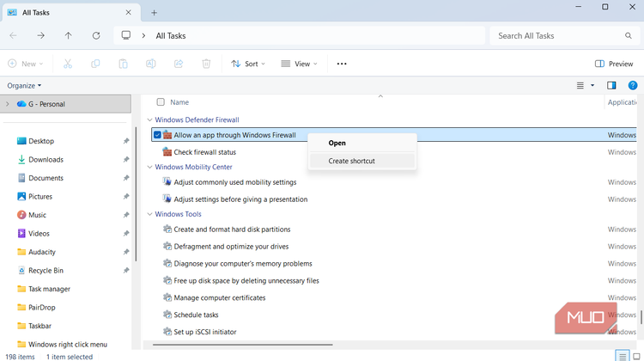This screenshot has width=644, height=361.
Task: Select Free up disk space by deleting unnecessary files
Action: [x=246, y=281]
